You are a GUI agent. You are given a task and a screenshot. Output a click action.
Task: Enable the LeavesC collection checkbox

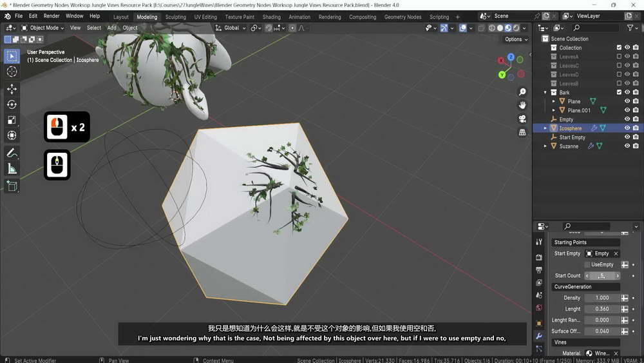click(x=619, y=65)
